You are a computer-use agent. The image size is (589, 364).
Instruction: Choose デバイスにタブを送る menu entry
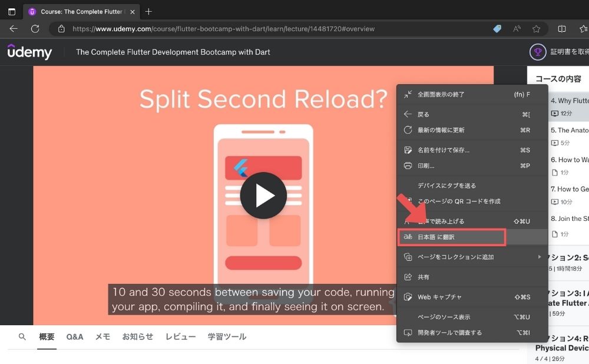point(472,186)
